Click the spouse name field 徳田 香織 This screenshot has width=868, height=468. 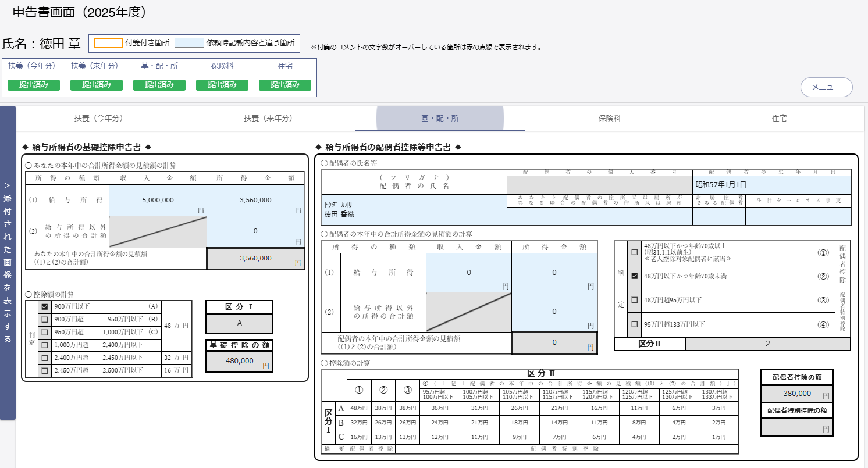(x=414, y=210)
